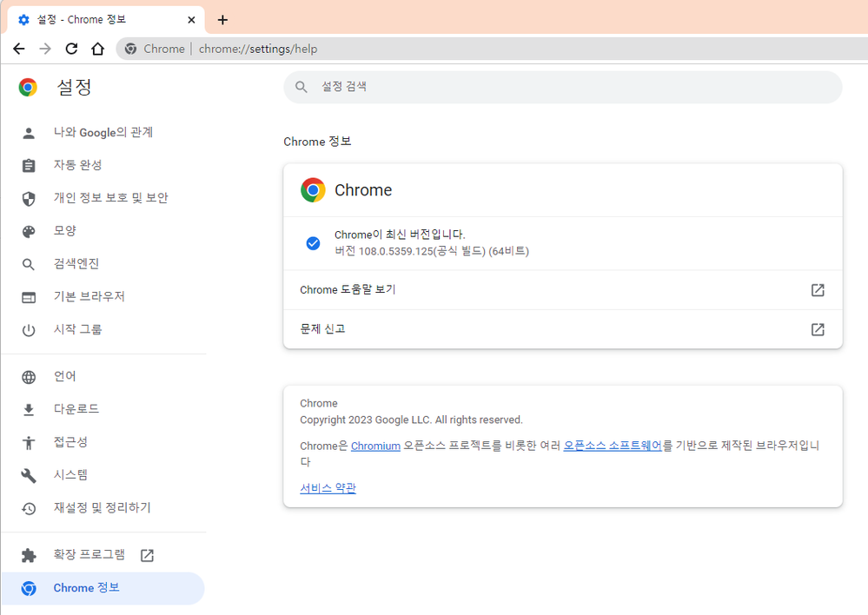The width and height of the screenshot is (868, 615).
Task: Click the Chrome site info icon in address bar
Action: pyautogui.click(x=130, y=49)
